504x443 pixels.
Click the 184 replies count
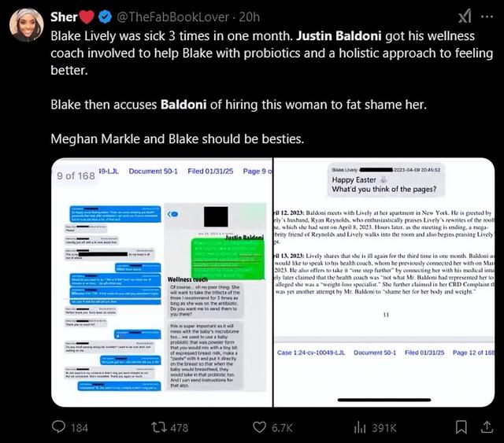[x=80, y=427]
